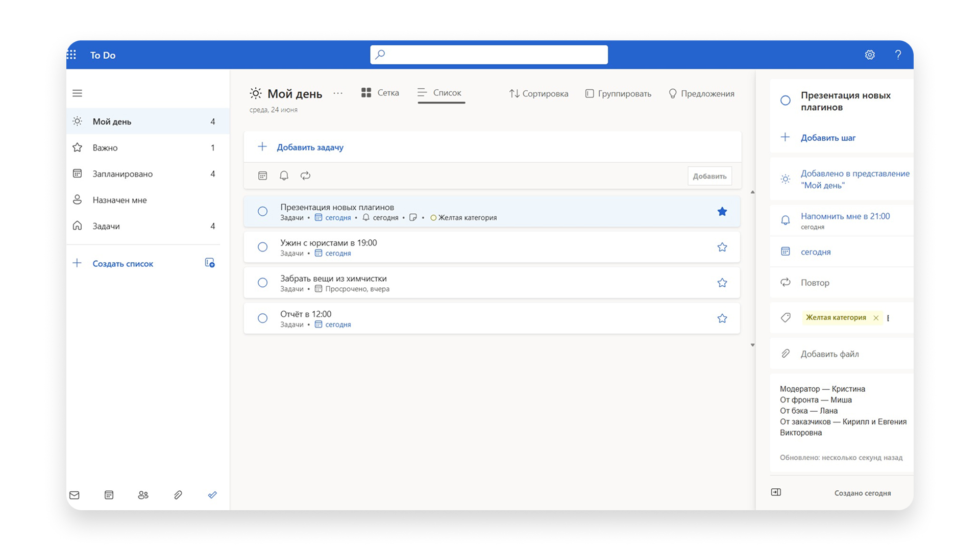
Task: Set due date calendar icon under Добавить задачу
Action: 262,176
